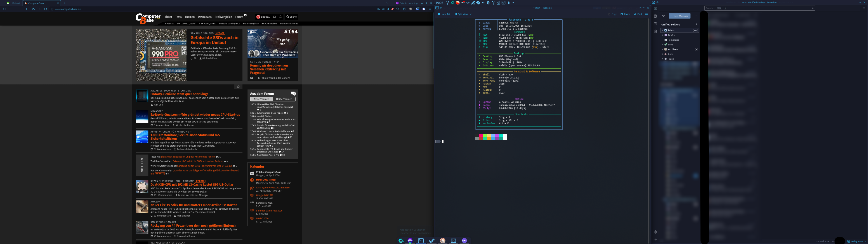The image size is (868, 244).
Task: Open the Address Book in Betterbird sidebar
Action: (x=655, y=16)
